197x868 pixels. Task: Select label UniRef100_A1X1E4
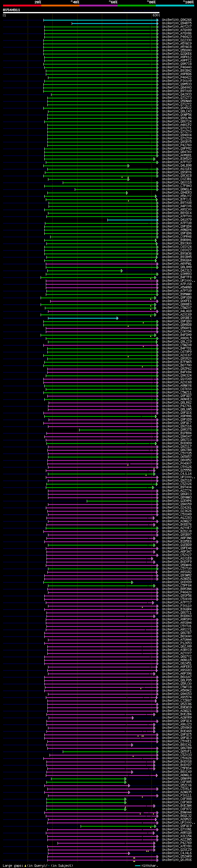coord(176,169)
